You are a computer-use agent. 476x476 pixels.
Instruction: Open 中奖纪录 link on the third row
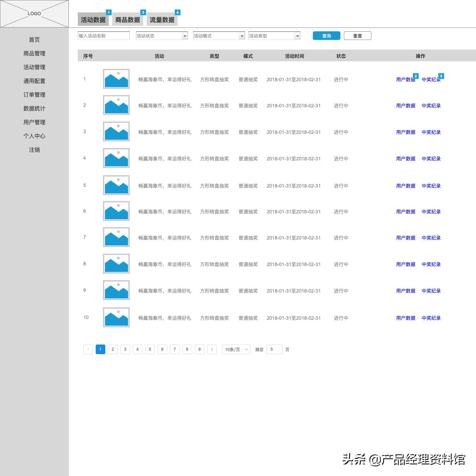431,132
